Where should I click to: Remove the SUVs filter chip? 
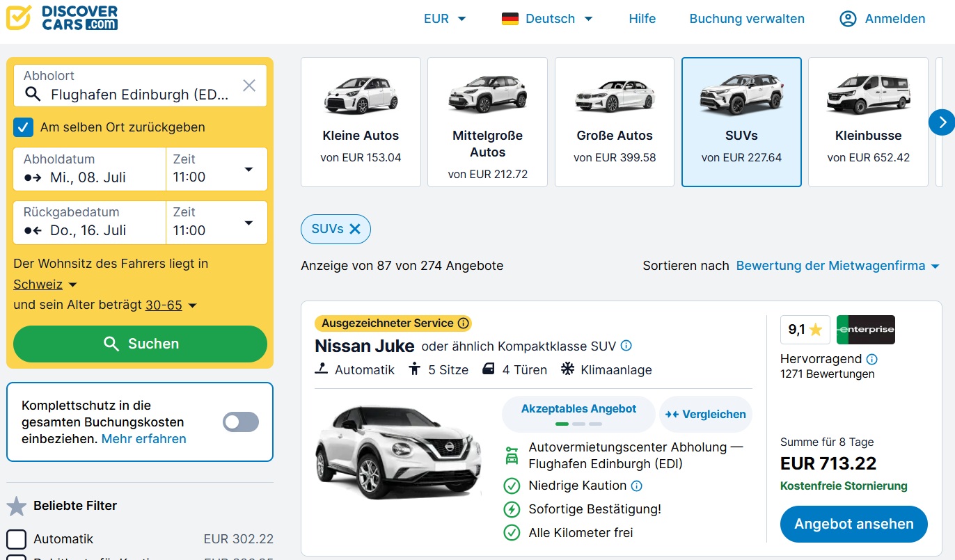354,229
